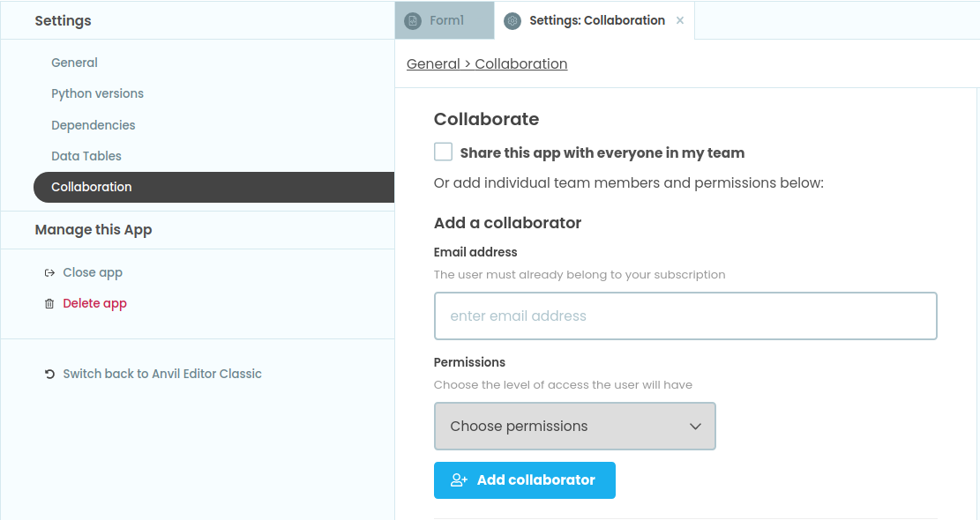
Task: Click the General > Collaboration breadcrumb link
Action: pyautogui.click(x=486, y=63)
